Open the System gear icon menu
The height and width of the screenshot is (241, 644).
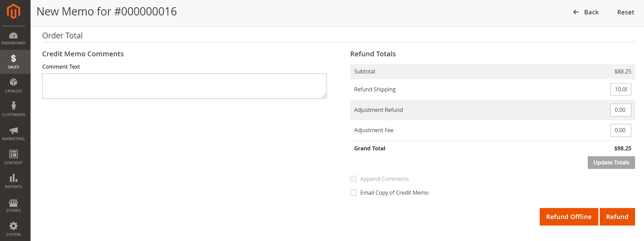(x=13, y=226)
